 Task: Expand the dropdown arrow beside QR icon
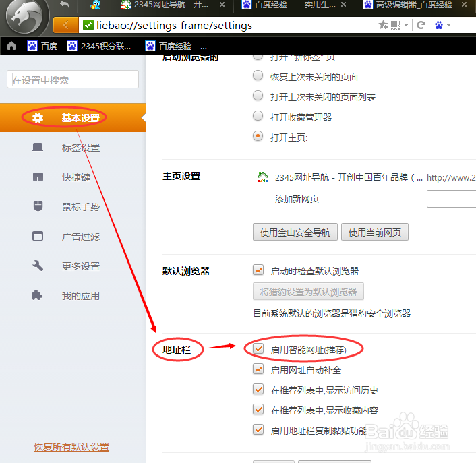[406, 25]
